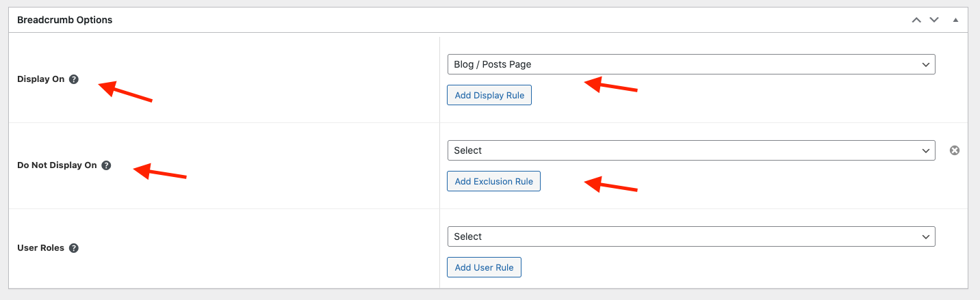Open the Do Not Display On Select dropdown
The image size is (980, 300).
(691, 150)
